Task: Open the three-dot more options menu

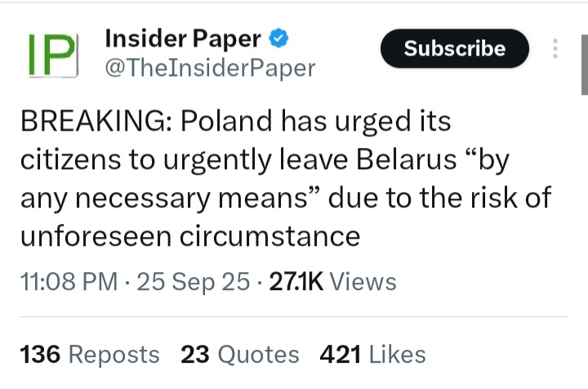Action: pos(556,49)
